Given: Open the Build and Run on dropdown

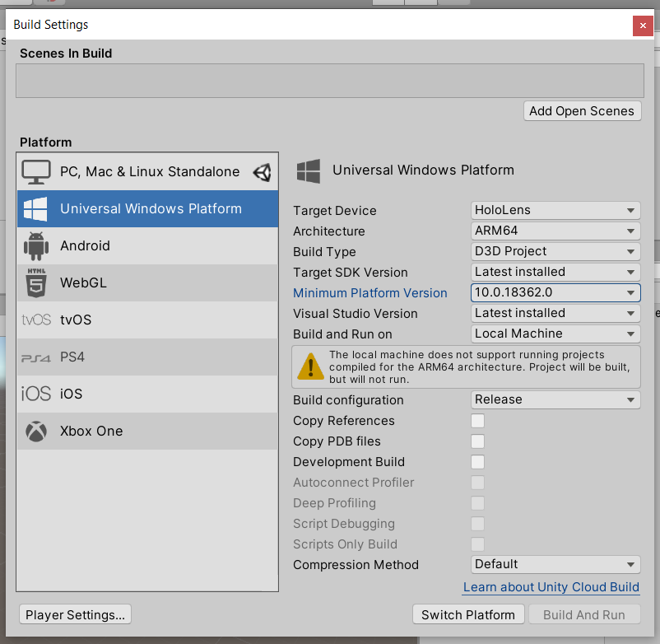Looking at the screenshot, I should (555, 334).
